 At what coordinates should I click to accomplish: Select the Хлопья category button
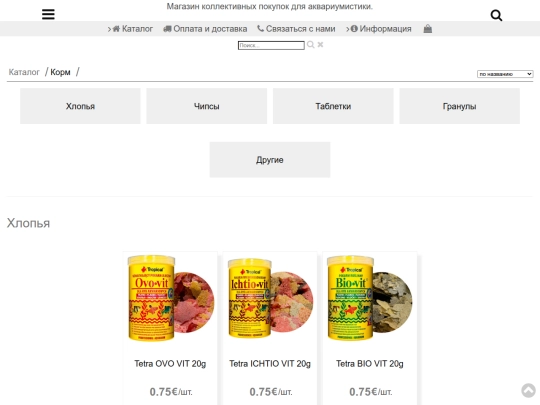coord(80,106)
